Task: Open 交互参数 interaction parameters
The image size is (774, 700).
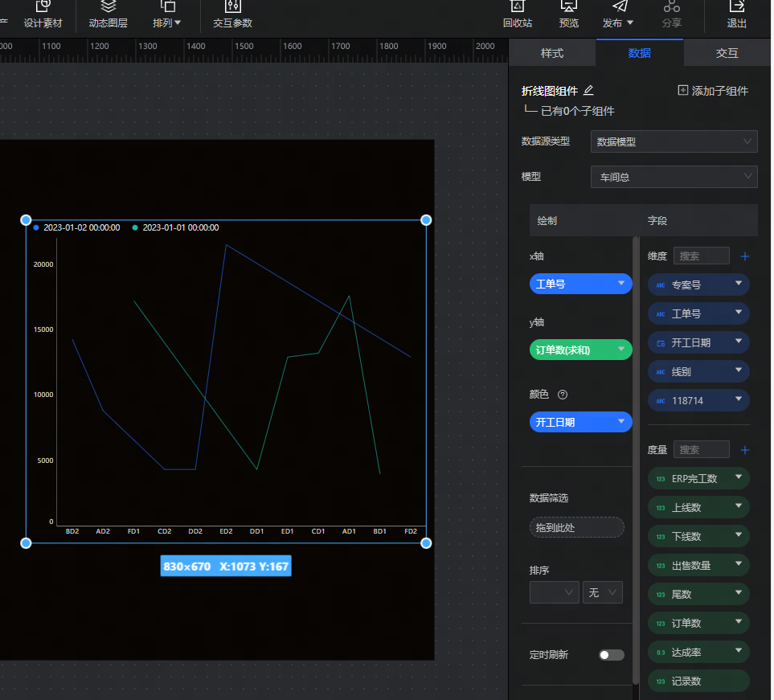Action: pyautogui.click(x=232, y=7)
